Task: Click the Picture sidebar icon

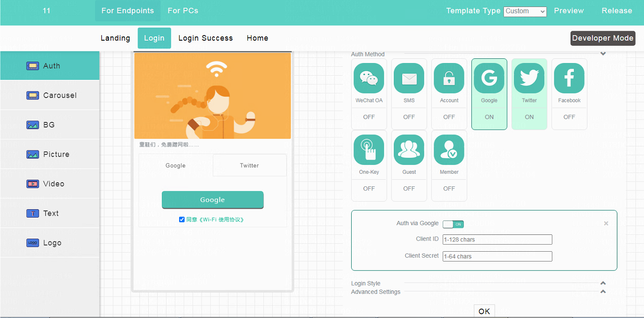Action: pos(32,154)
